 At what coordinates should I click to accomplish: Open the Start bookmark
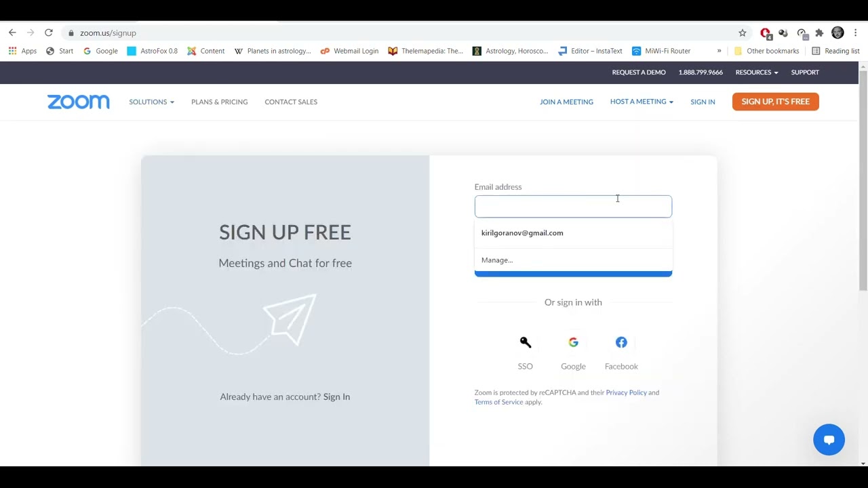[x=60, y=51]
